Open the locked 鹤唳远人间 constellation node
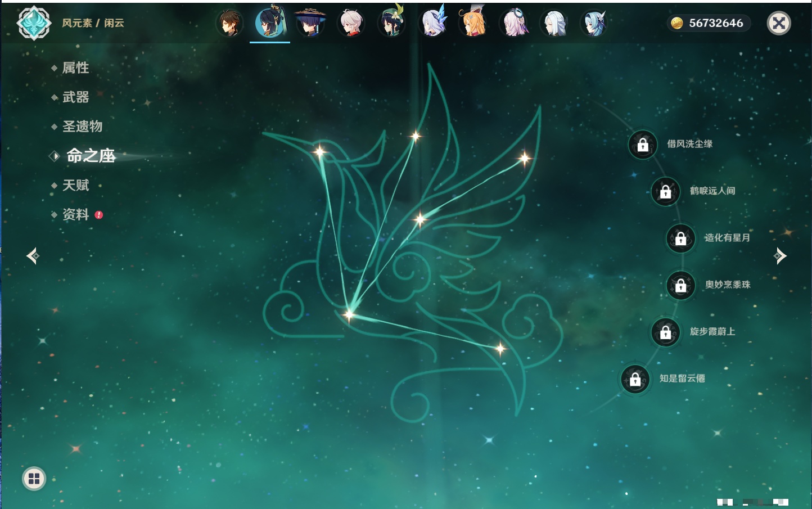 (666, 192)
